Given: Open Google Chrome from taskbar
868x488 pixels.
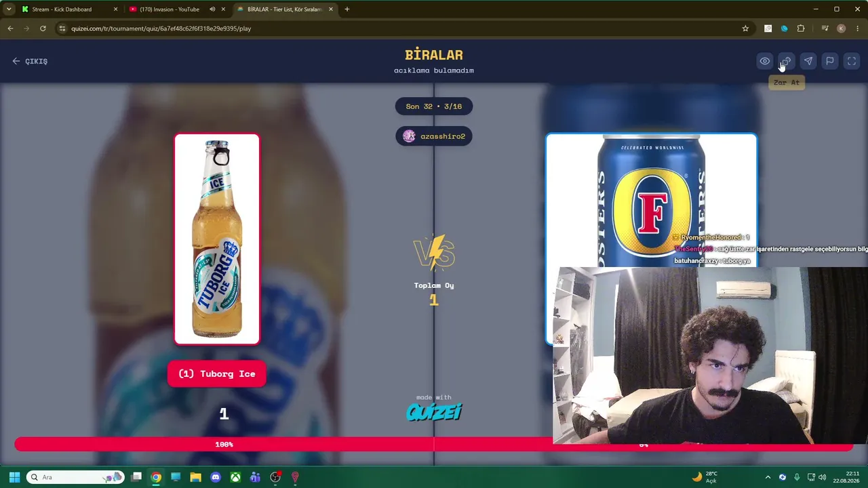Looking at the screenshot, I should (156, 477).
